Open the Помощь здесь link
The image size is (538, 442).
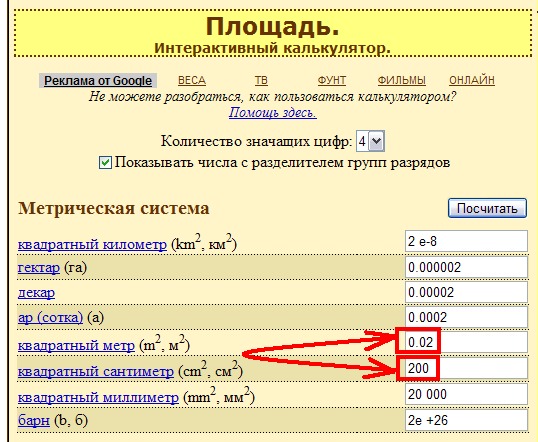point(273,113)
